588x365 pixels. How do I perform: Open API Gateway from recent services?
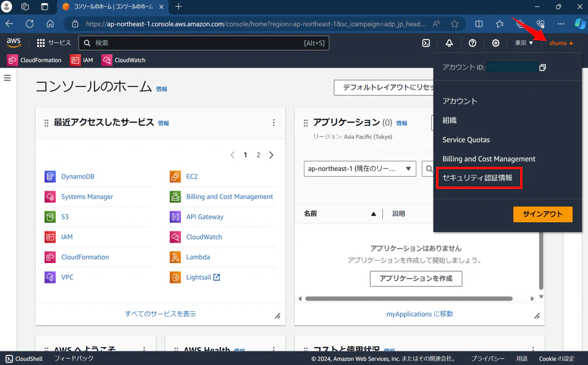click(205, 217)
